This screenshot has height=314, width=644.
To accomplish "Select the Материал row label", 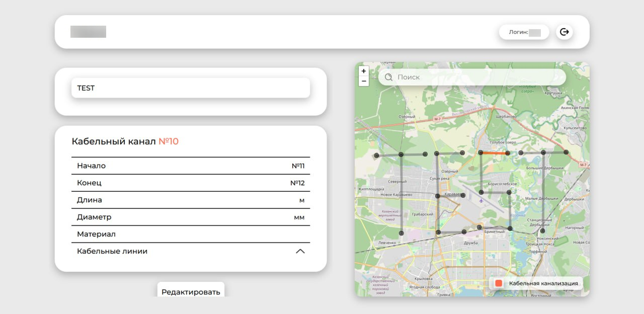I will click(96, 234).
